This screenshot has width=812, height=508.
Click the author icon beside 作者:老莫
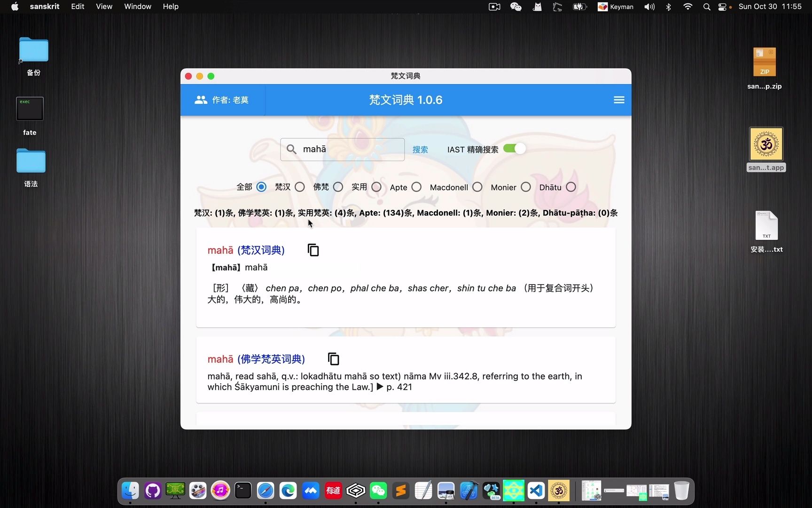201,100
